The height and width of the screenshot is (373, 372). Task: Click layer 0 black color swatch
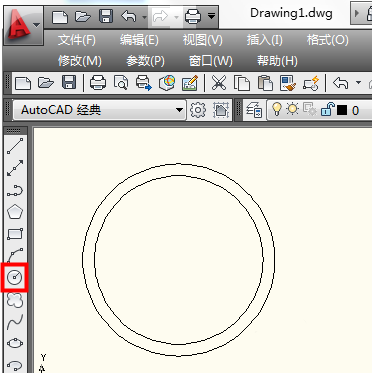(x=342, y=110)
